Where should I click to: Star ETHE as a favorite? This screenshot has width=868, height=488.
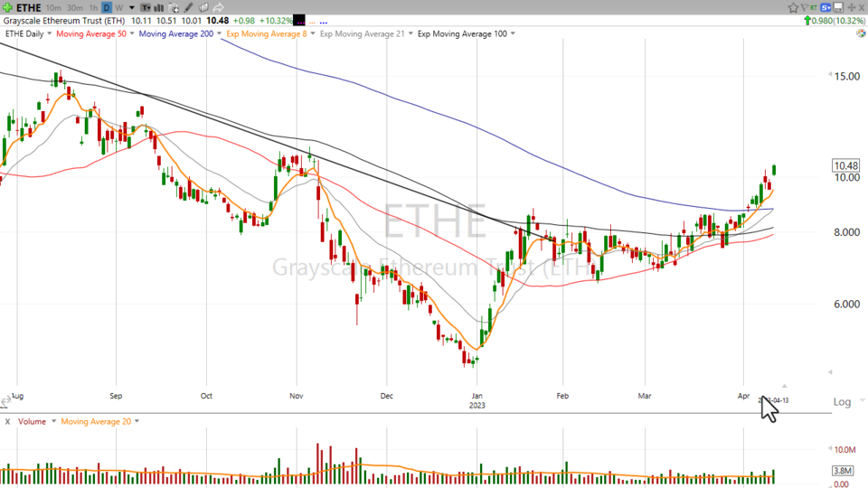click(x=793, y=7)
